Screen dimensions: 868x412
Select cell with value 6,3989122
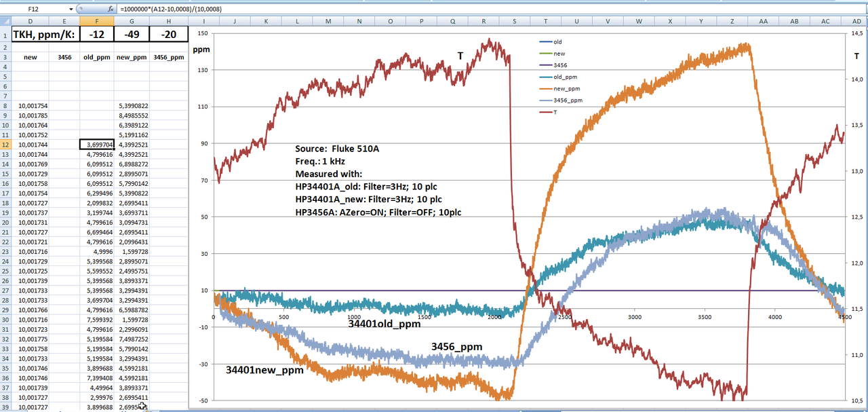click(132, 125)
